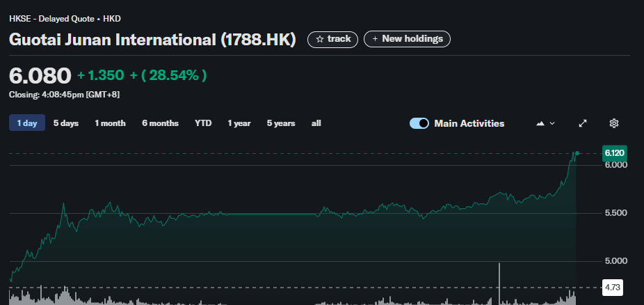This screenshot has width=644, height=305.
Task: Add New holdings for this stock
Action: coord(407,39)
